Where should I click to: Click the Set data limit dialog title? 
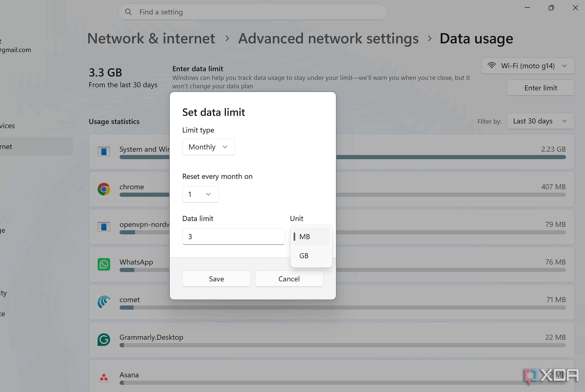coord(214,112)
